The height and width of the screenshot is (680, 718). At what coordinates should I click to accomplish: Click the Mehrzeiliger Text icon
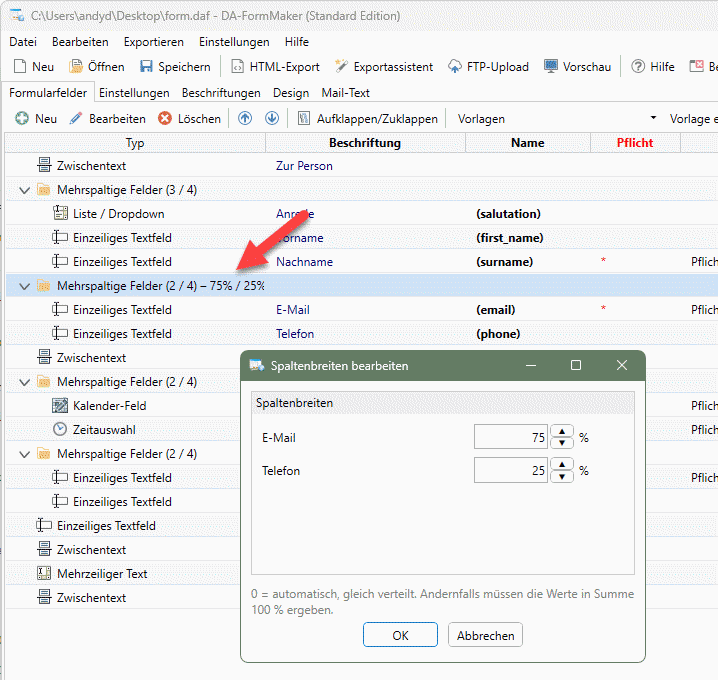[x=44, y=573]
